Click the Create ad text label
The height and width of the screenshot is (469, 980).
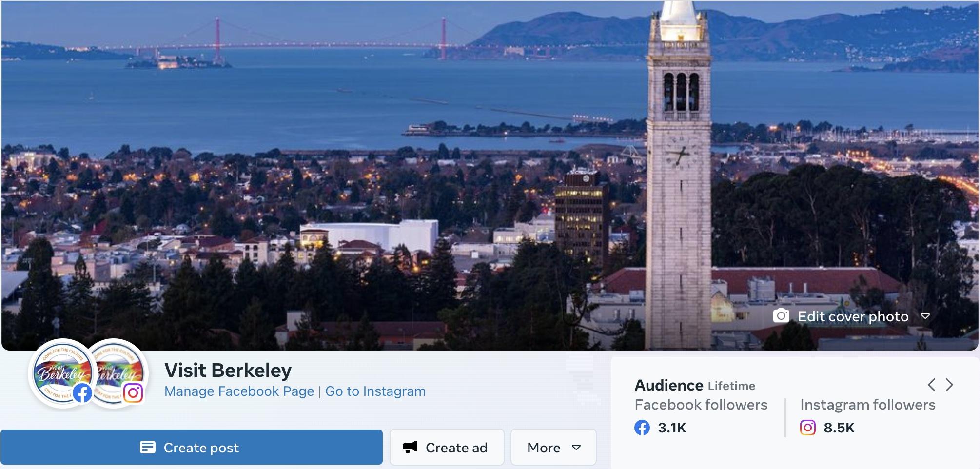pyautogui.click(x=456, y=448)
